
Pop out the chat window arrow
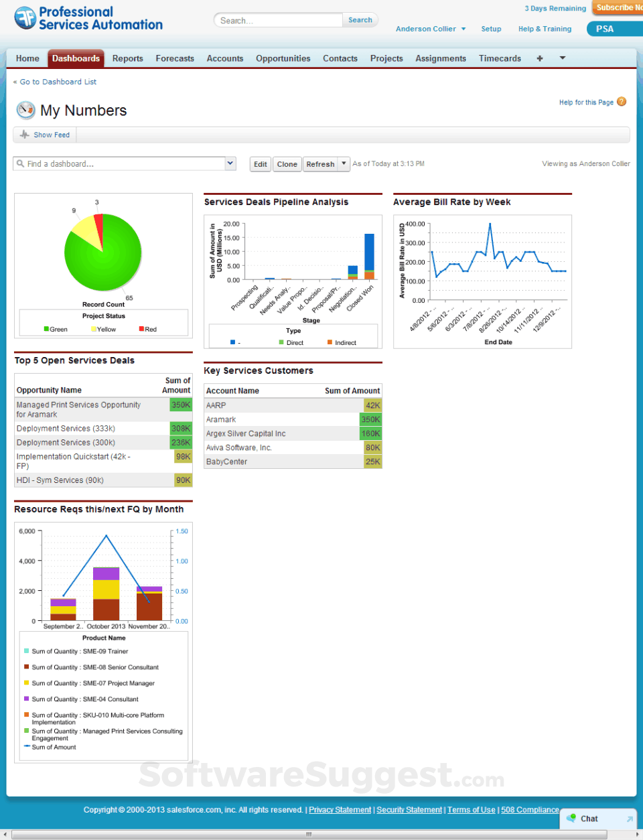[630, 819]
